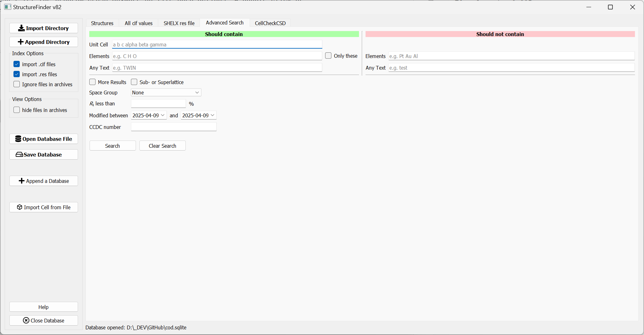The width and height of the screenshot is (644, 335).
Task: Click the StructureFinder app icon in title bar
Action: tap(8, 7)
